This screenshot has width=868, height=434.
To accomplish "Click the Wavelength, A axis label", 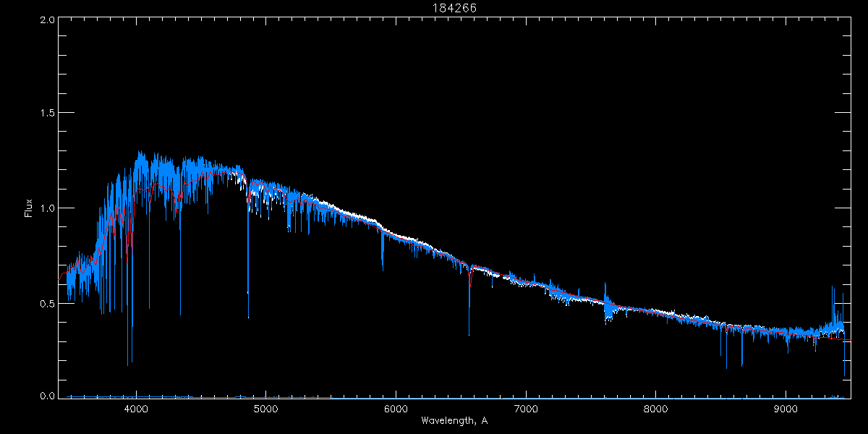I will (454, 420).
